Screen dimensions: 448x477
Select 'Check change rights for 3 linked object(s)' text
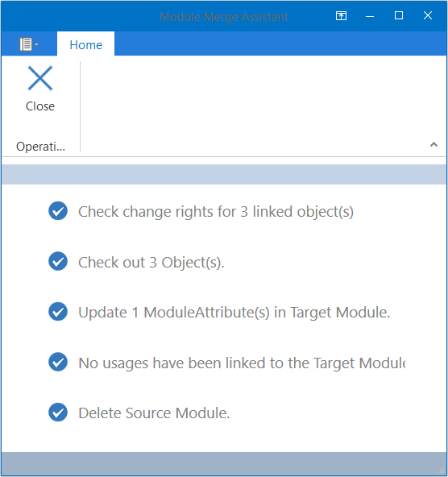click(x=216, y=212)
